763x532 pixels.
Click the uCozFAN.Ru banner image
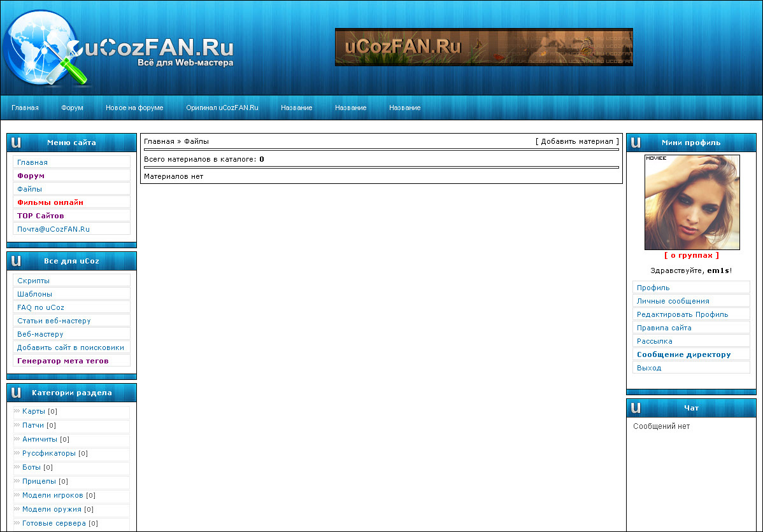pos(483,47)
